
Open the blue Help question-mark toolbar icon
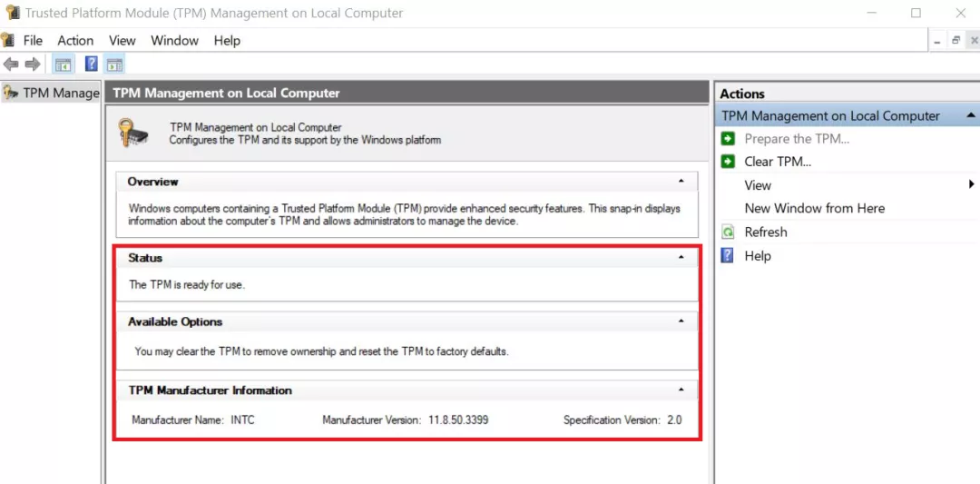tap(92, 64)
